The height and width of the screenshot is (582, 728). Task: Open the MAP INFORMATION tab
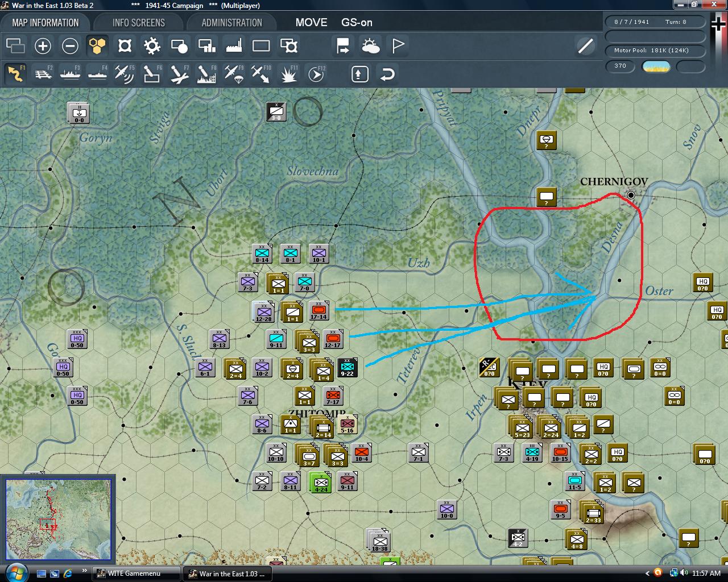coord(45,23)
